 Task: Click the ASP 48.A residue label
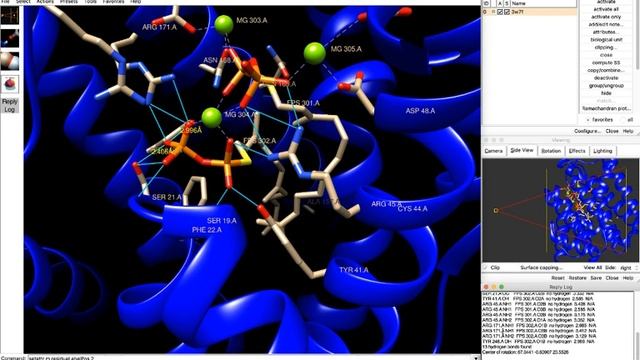click(420, 111)
